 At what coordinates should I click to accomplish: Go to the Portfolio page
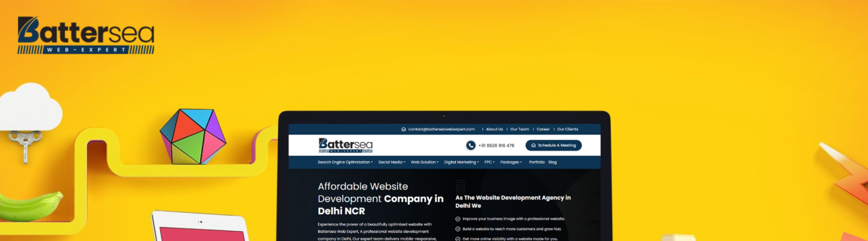pos(536,162)
